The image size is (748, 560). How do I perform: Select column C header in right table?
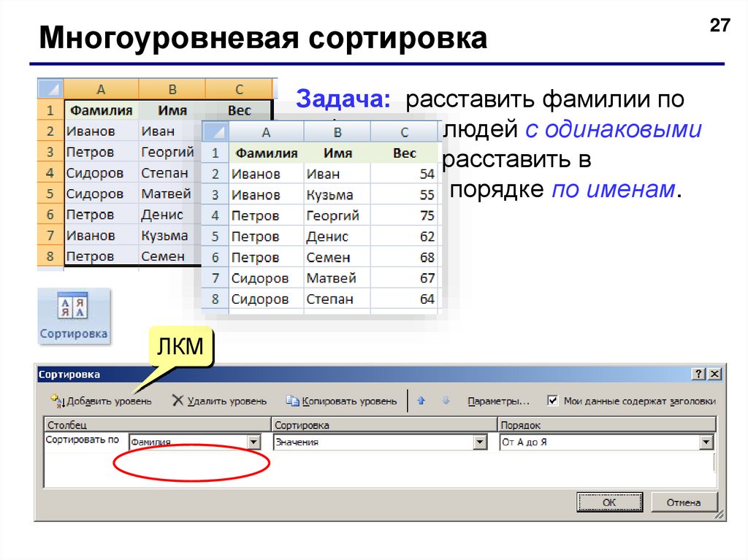404,132
